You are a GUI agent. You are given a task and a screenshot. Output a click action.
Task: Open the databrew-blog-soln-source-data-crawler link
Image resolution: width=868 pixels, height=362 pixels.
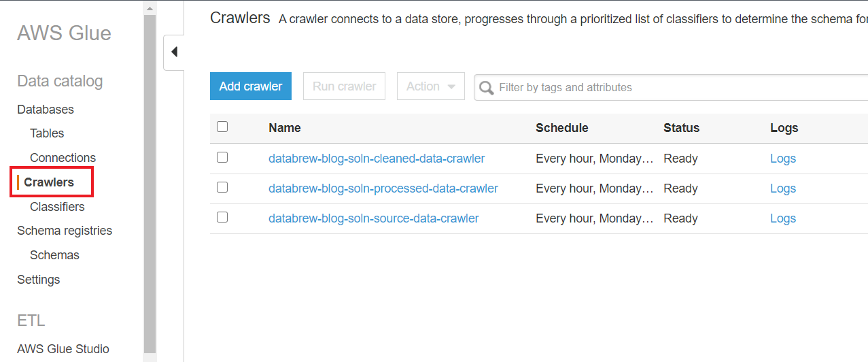pos(373,218)
